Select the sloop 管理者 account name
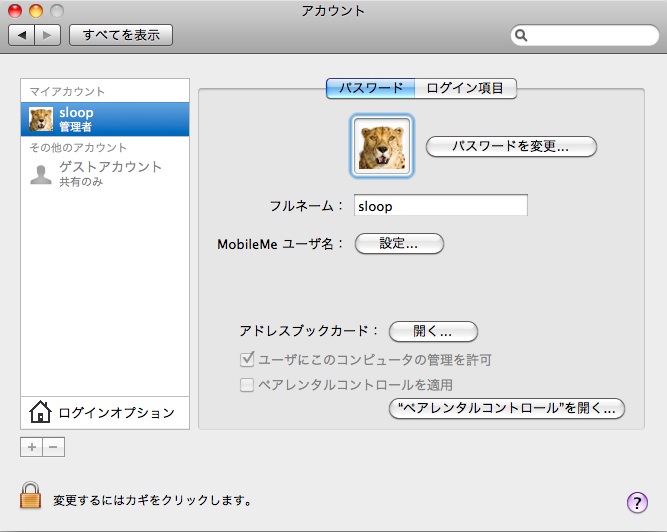This screenshot has width=667, height=532. pyautogui.click(x=105, y=119)
